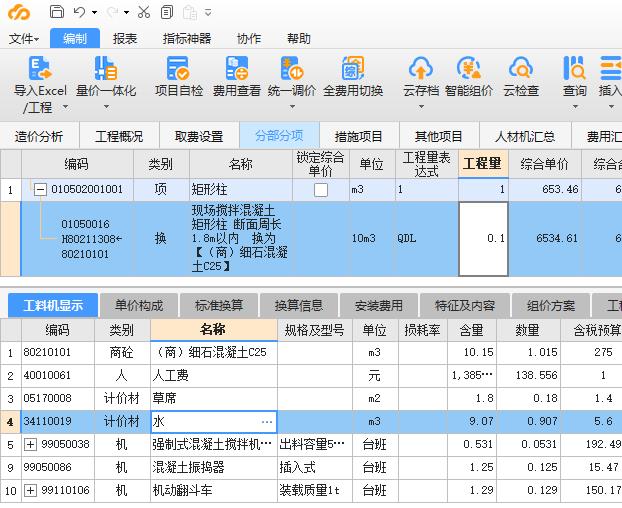
Task: Open the Redo history dropdown arrow
Action: (127, 12)
